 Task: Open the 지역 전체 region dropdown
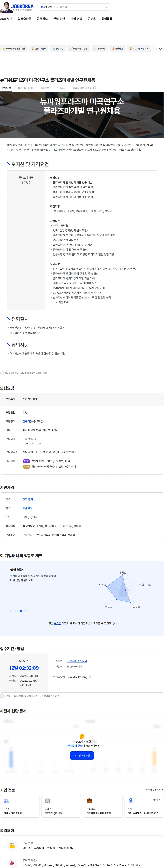(48, 7)
